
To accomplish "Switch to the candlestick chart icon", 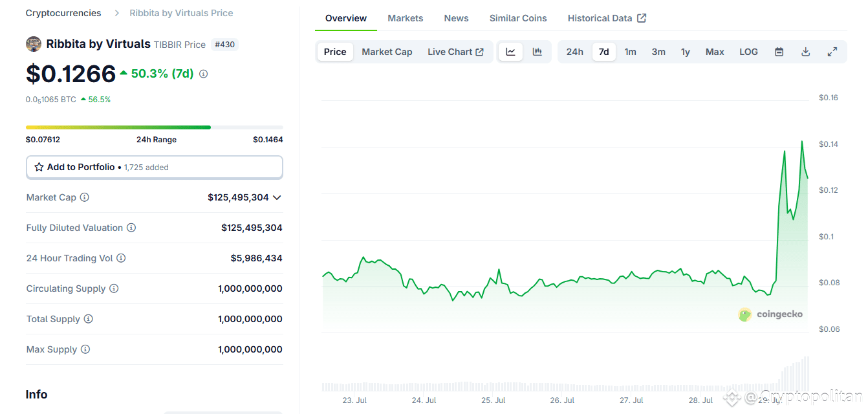I will click(x=537, y=51).
